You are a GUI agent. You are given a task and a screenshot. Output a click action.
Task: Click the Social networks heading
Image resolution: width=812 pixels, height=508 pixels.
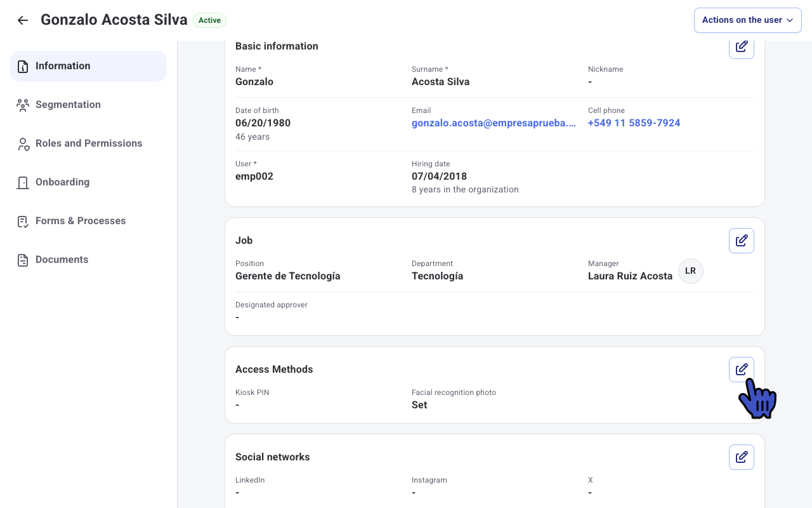click(x=273, y=457)
